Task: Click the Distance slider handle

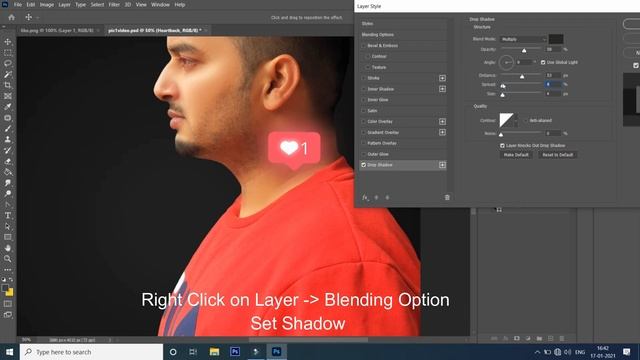Action: (x=522, y=76)
